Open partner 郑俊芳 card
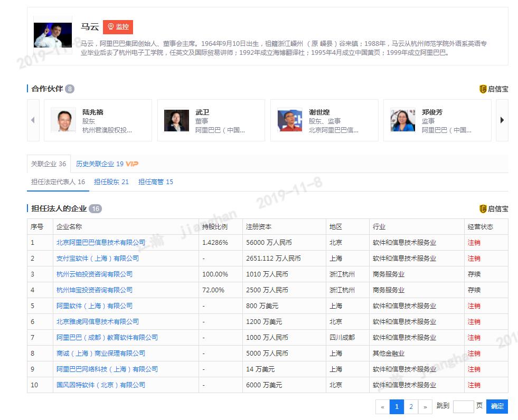The width and height of the screenshot is (518, 420). coord(437,120)
